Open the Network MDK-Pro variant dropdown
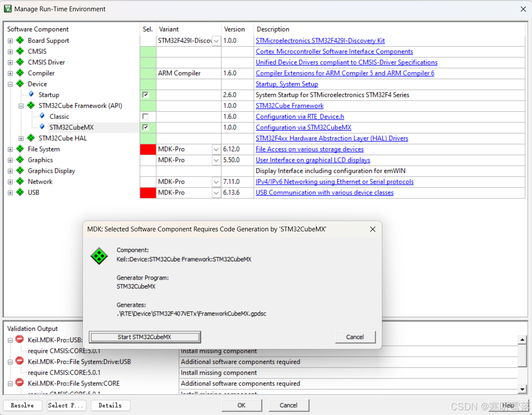The image size is (532, 415). (216, 182)
